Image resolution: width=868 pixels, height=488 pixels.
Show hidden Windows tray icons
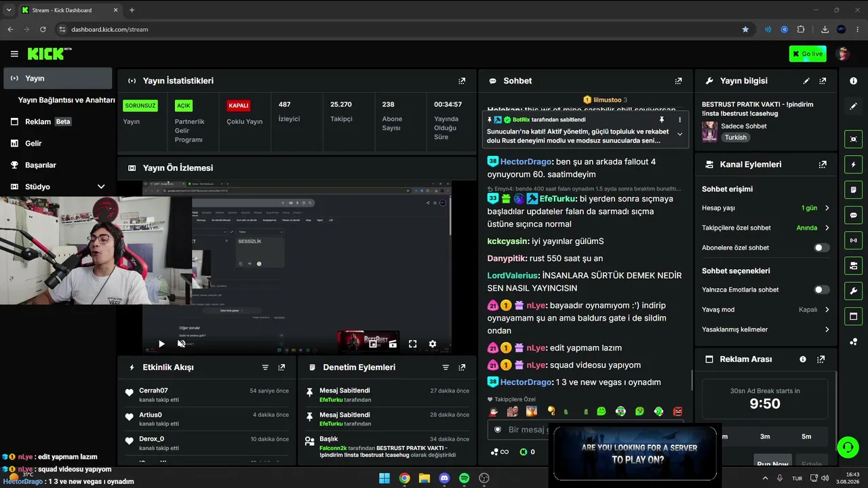764,478
